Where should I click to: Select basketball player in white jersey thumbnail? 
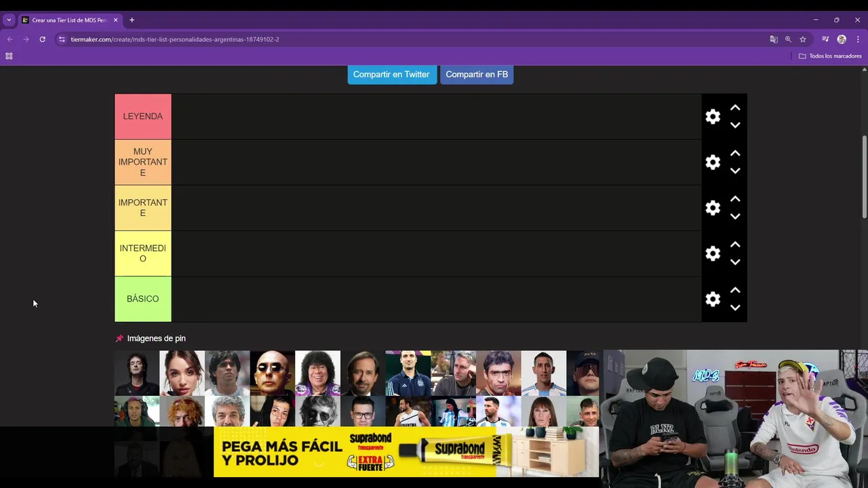[x=408, y=411]
